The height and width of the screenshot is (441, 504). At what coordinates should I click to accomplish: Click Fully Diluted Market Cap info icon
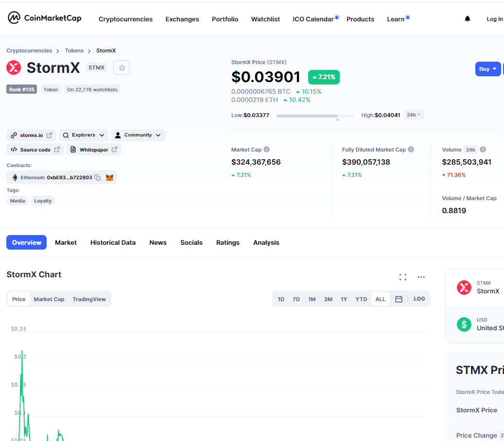coord(411,150)
